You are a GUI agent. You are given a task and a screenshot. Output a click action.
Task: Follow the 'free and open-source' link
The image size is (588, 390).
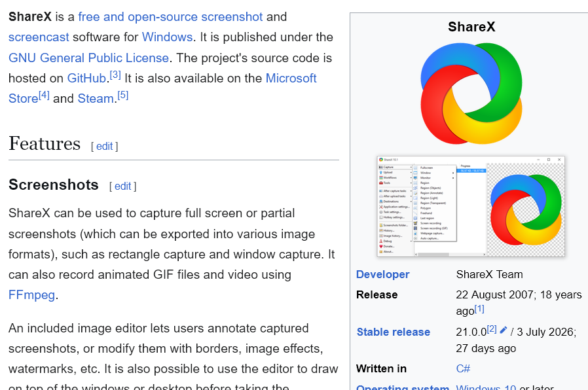(x=138, y=17)
